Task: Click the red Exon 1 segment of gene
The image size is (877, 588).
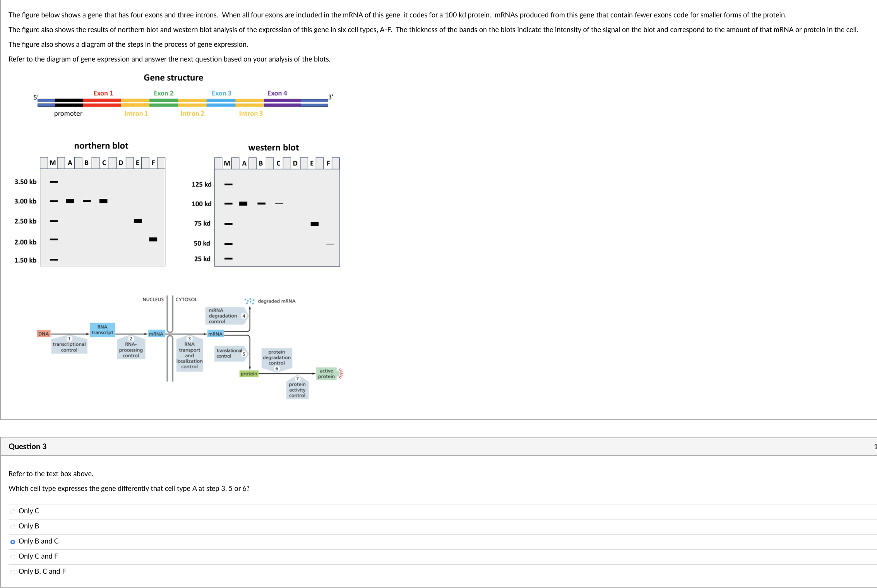Action: (x=102, y=103)
